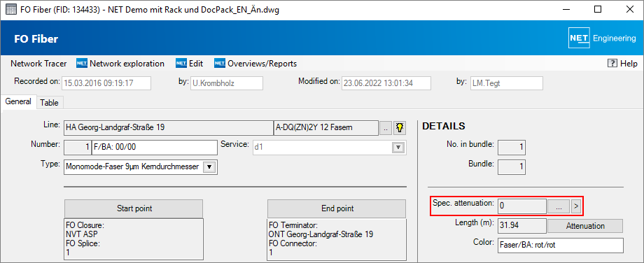Click the '>' arrow beside Spec. attenuation
The width and height of the screenshot is (644, 263).
(576, 207)
